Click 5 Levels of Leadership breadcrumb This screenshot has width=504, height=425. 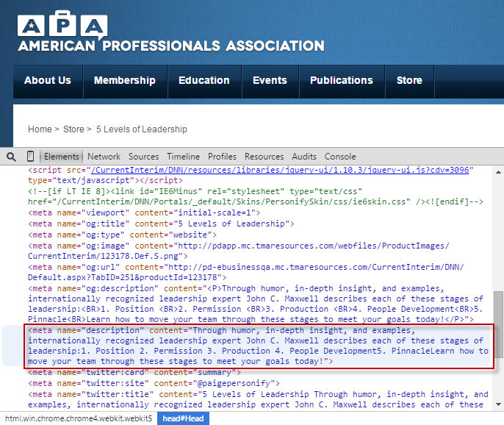pos(141,129)
